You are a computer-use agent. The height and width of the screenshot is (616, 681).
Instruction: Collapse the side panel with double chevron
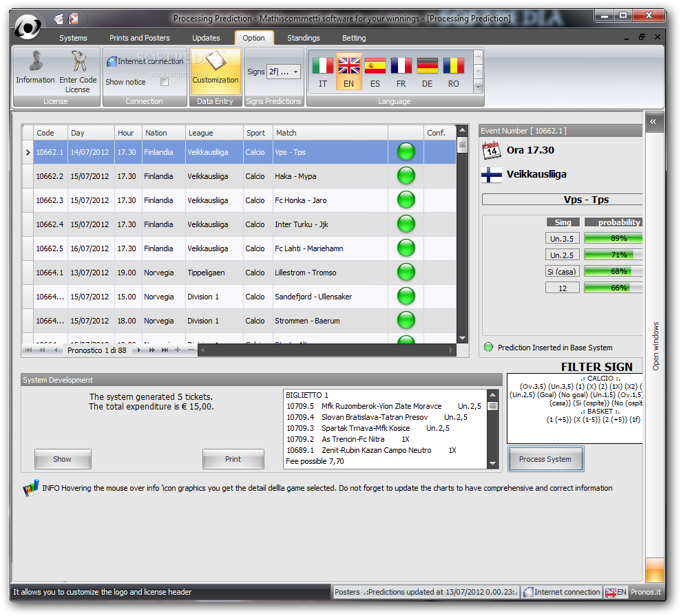[653, 122]
